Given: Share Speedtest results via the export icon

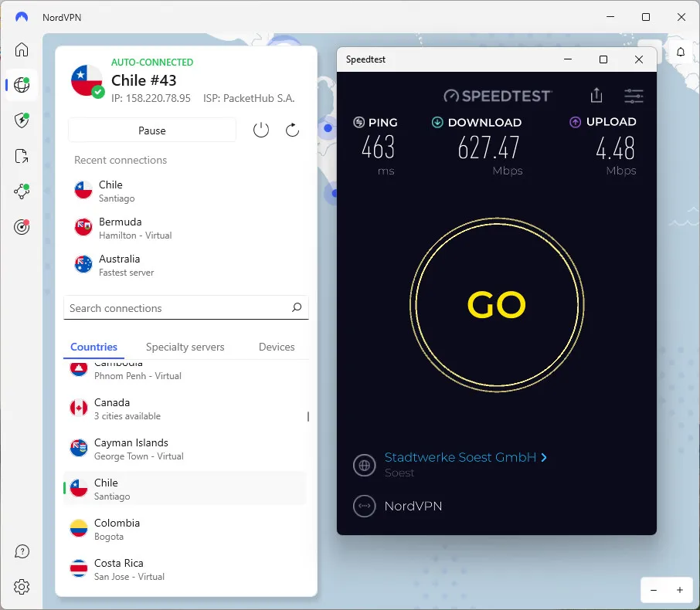Looking at the screenshot, I should (596, 94).
